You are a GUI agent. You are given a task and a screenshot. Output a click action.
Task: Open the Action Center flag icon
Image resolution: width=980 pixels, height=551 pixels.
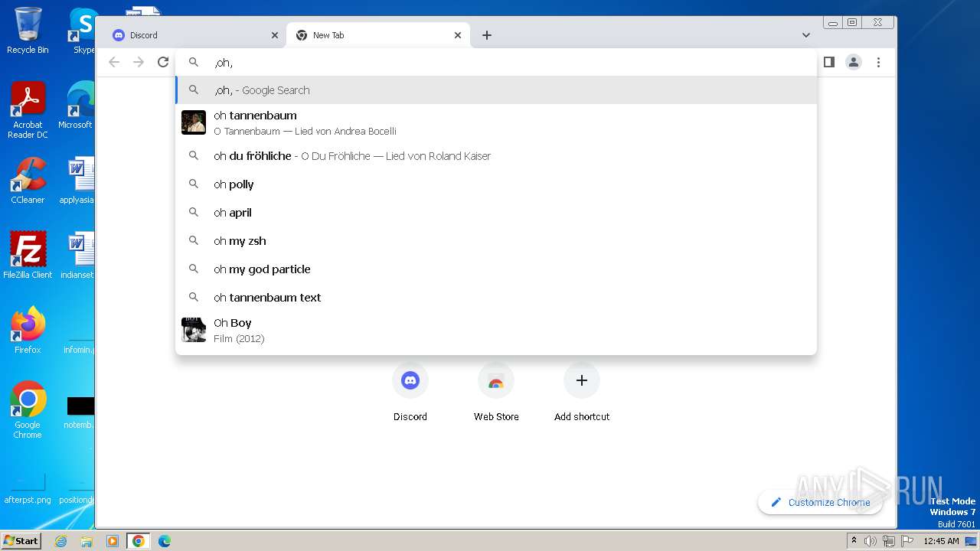point(906,541)
